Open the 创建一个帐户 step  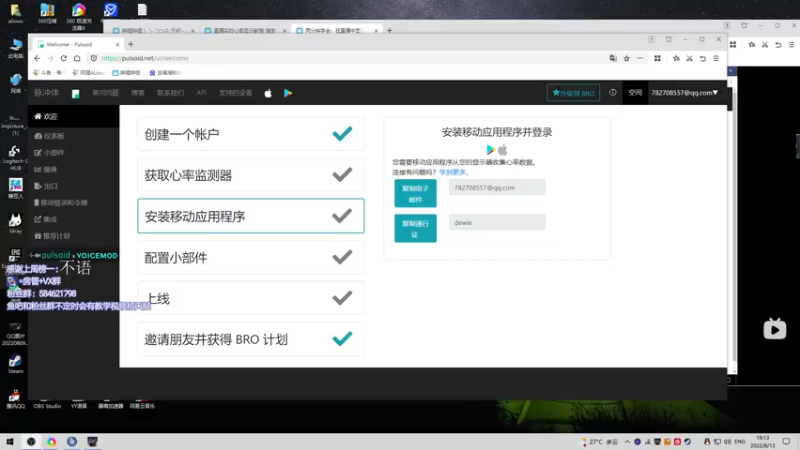coord(251,134)
